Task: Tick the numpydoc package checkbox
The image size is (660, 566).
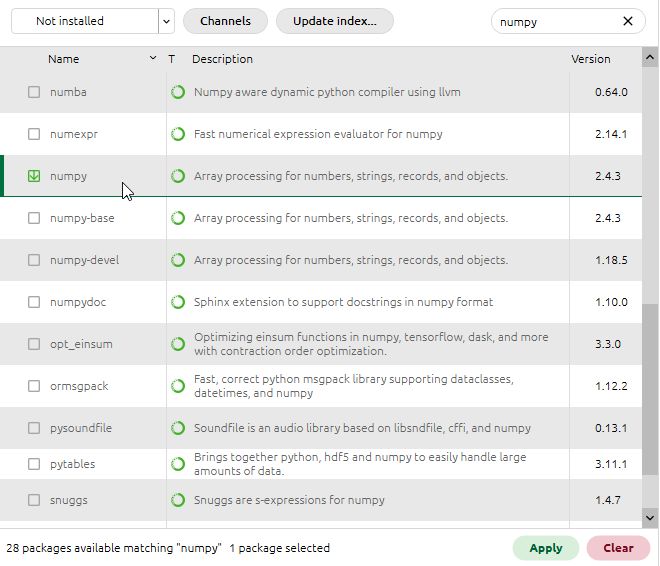Action: [x=34, y=302]
